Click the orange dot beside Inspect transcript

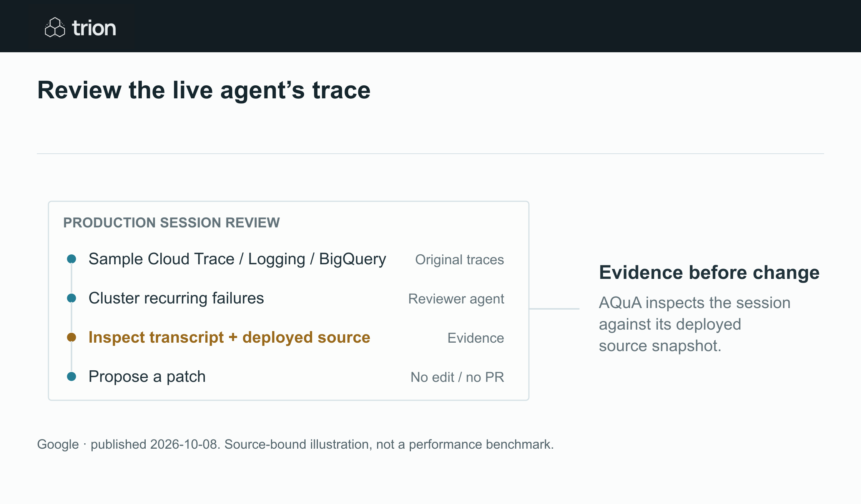(71, 337)
